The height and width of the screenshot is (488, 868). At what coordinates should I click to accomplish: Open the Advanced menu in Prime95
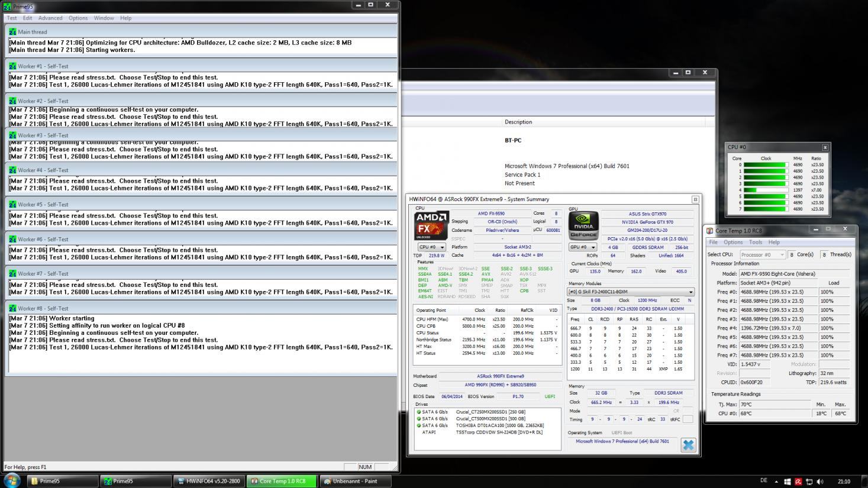pos(50,18)
